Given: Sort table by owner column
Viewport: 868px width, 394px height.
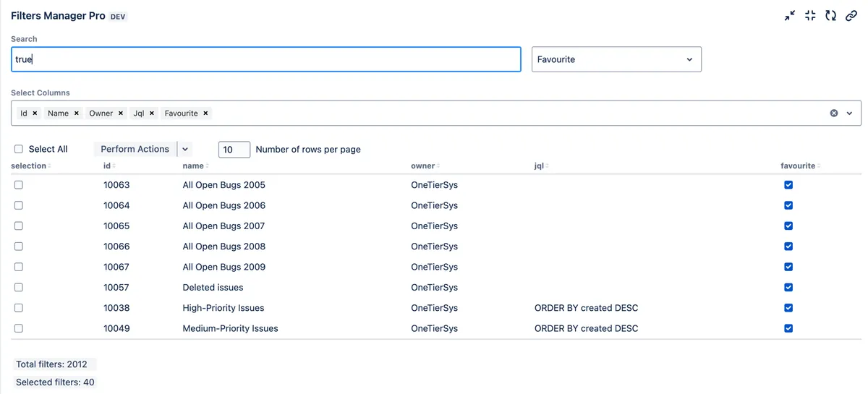Looking at the screenshot, I should click(425, 166).
